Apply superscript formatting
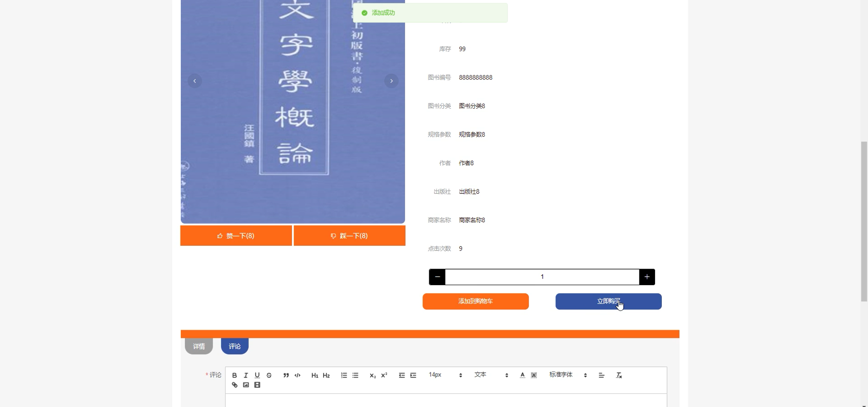The height and width of the screenshot is (407, 868). pos(384,375)
